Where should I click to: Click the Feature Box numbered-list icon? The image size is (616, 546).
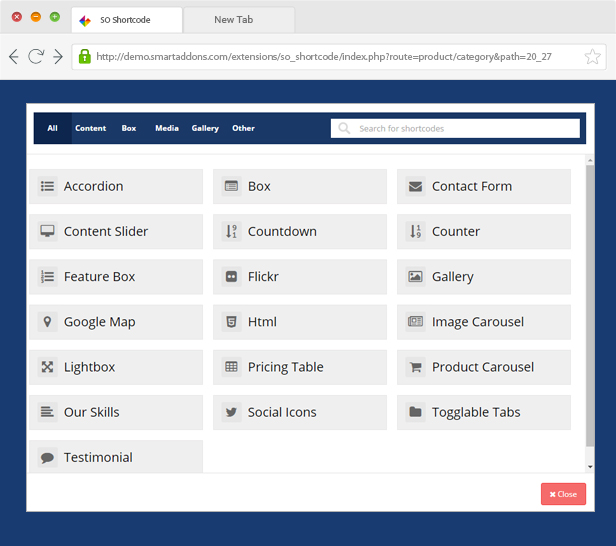pyautogui.click(x=47, y=277)
